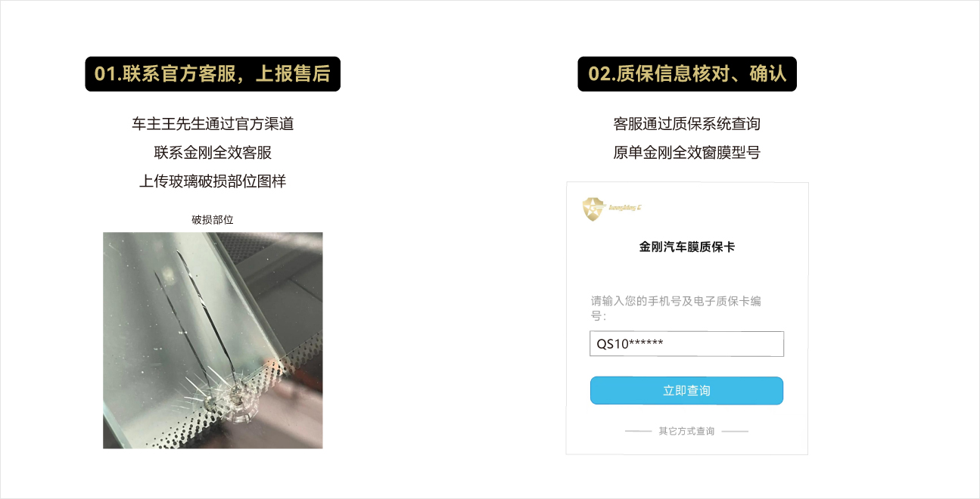Click the gold star shield logo

pyautogui.click(x=595, y=209)
